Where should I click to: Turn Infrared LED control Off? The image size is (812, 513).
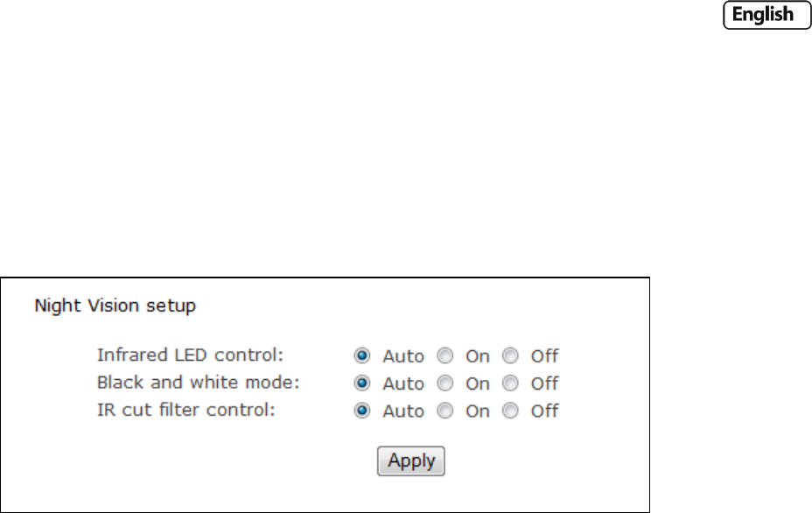(x=510, y=356)
